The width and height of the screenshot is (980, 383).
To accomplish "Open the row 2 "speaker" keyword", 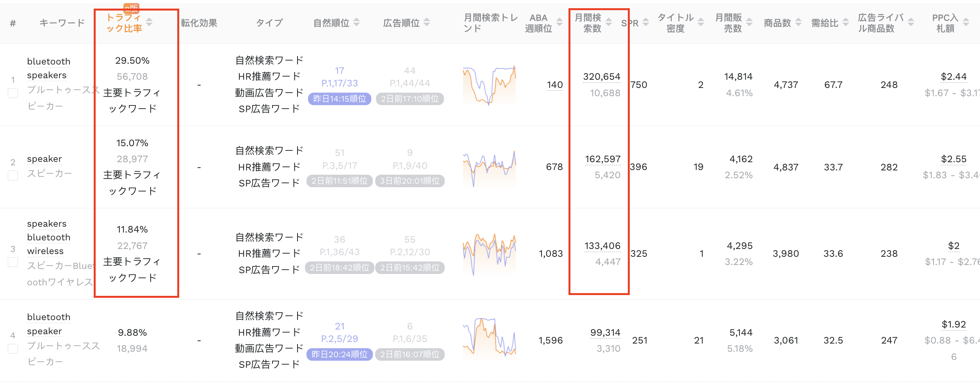I will tap(45, 159).
